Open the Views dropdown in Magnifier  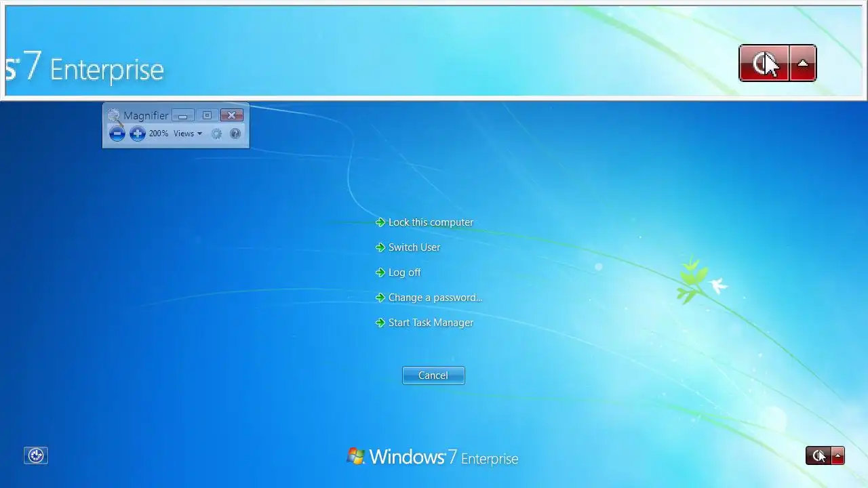pos(188,134)
